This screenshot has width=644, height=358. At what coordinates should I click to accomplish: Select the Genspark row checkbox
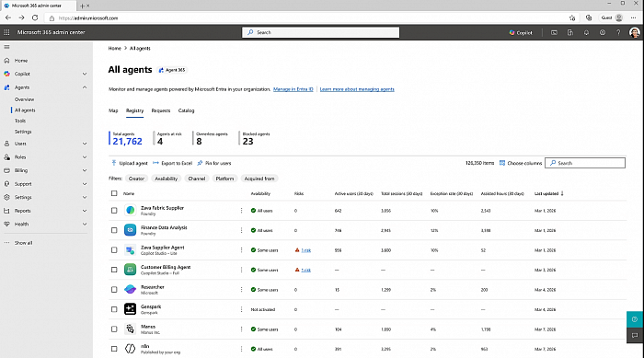[x=114, y=309]
